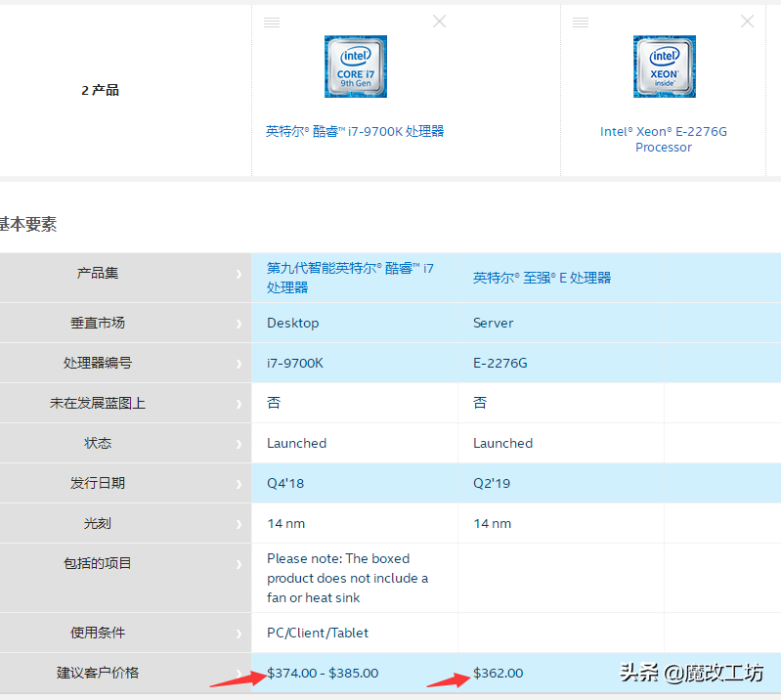Open the 第九代智能英特尔 酷睿 i7 处理器 collection link
This screenshot has width=781, height=700.
350,278
